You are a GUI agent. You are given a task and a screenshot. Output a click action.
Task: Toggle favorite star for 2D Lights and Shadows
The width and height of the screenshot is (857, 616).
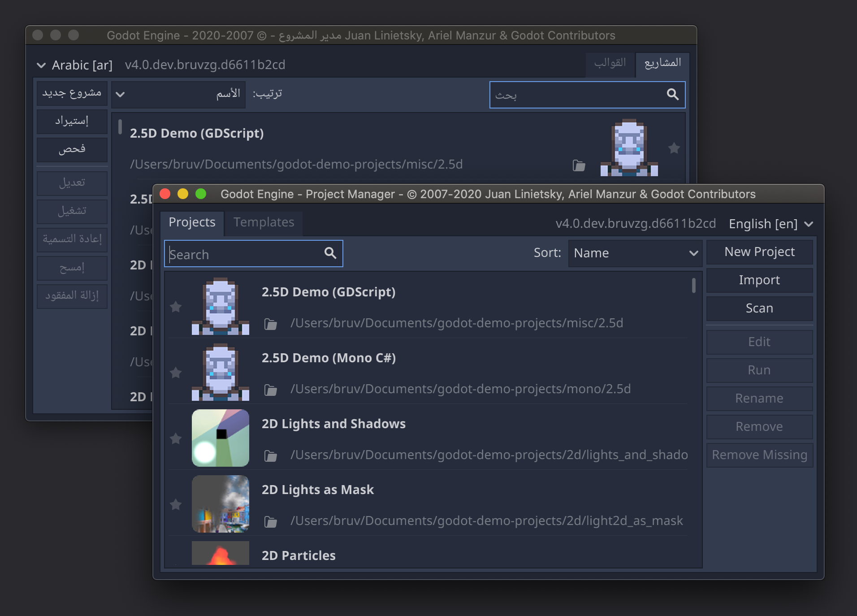pyautogui.click(x=176, y=438)
